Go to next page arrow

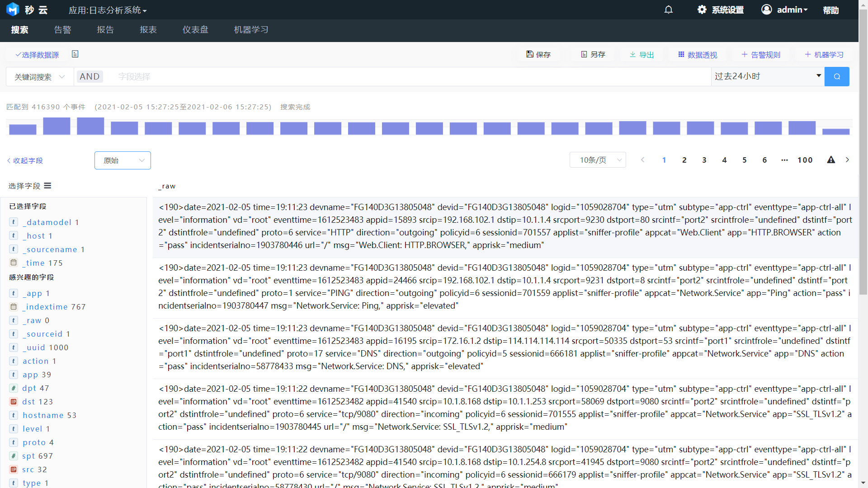[847, 160]
